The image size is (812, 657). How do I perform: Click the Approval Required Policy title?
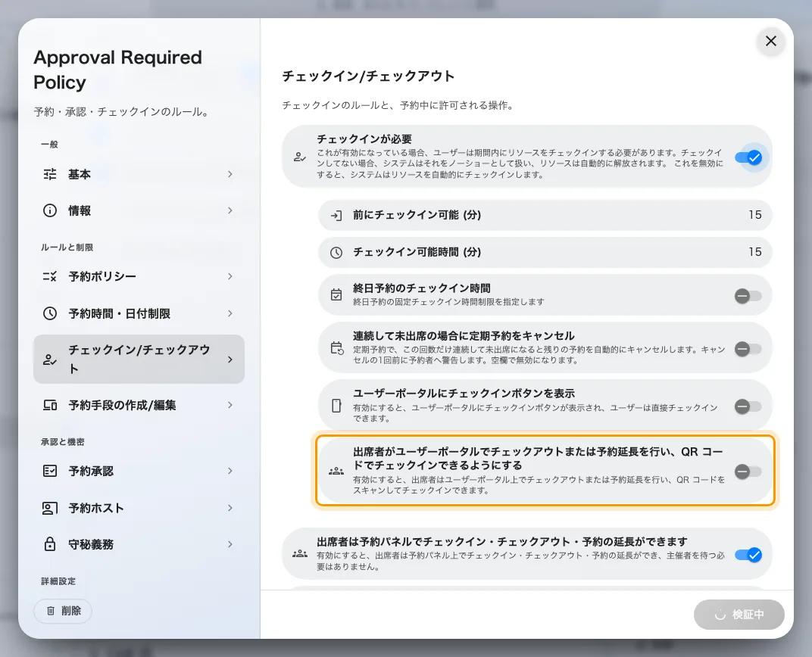pyautogui.click(x=118, y=70)
